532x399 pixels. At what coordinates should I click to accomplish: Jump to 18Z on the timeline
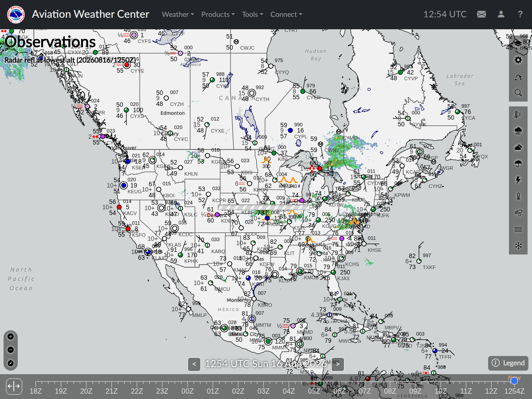coord(35,391)
